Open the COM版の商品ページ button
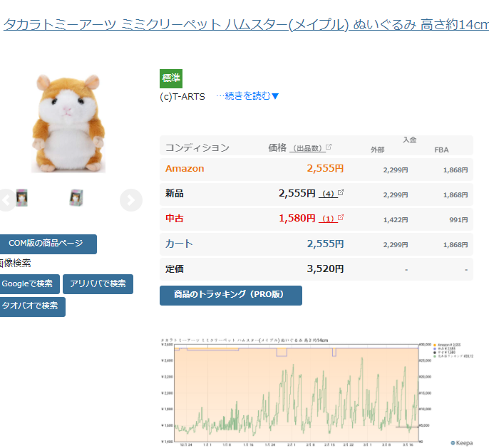 coord(47,244)
